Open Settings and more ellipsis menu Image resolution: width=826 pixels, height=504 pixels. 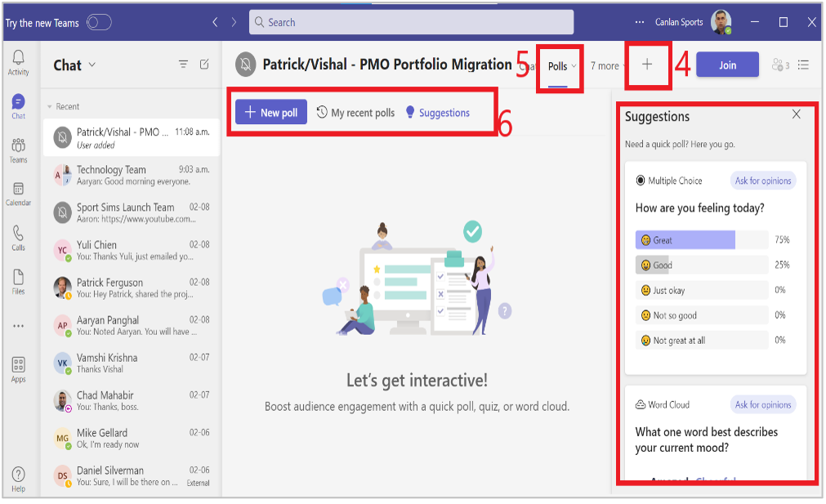[x=640, y=22]
